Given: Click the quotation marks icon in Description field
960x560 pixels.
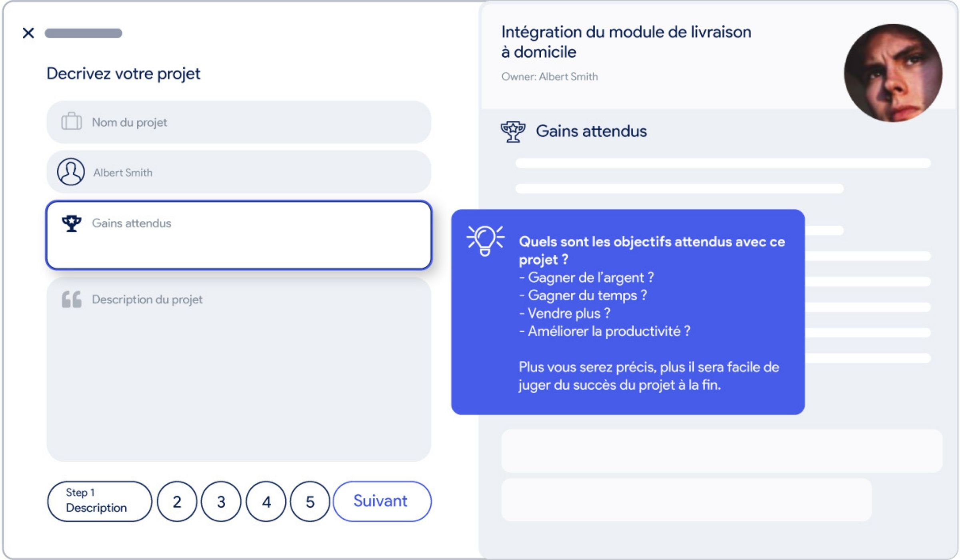Looking at the screenshot, I should 72,300.
